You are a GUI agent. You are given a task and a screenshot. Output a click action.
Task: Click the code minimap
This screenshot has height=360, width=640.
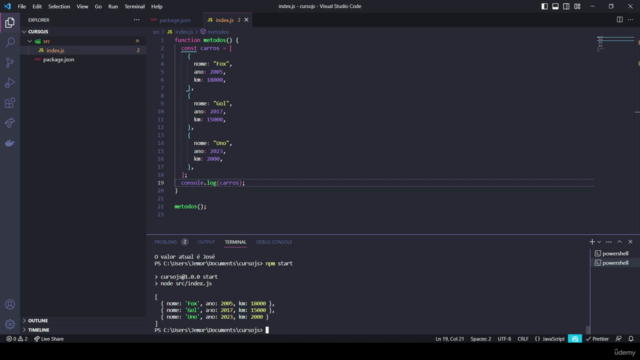point(616,43)
